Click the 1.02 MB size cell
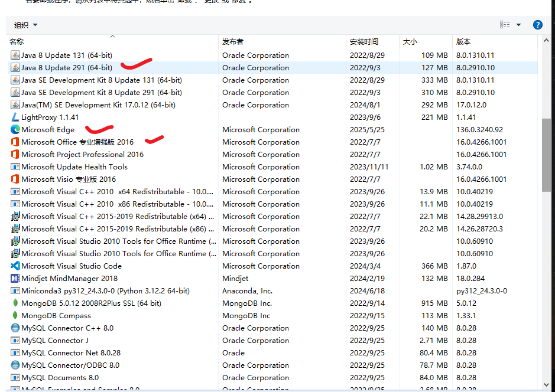Screen dimensions: 555x392 click(x=434, y=166)
